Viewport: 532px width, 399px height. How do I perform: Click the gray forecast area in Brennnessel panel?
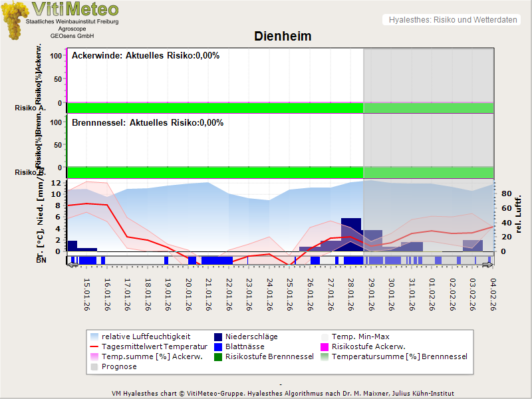[428, 140]
